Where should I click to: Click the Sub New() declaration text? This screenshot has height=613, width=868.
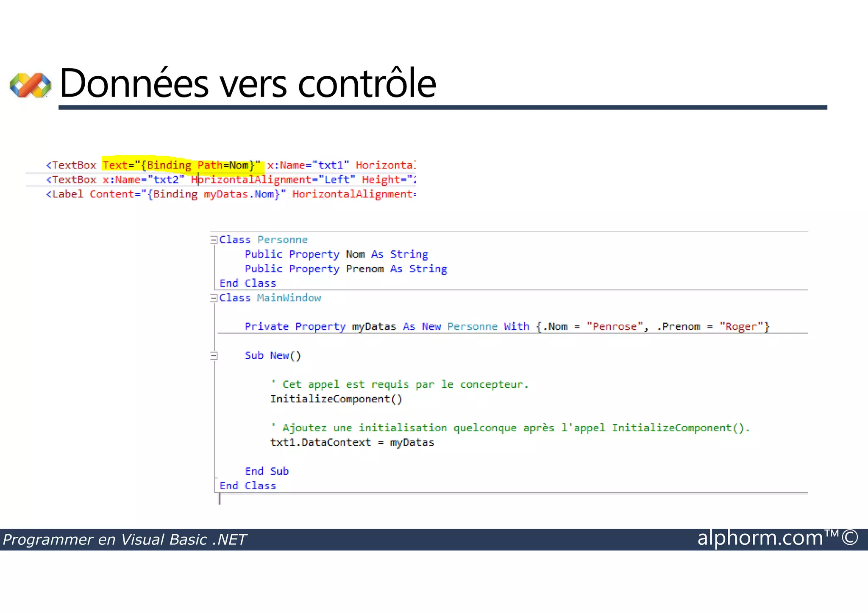pyautogui.click(x=273, y=355)
